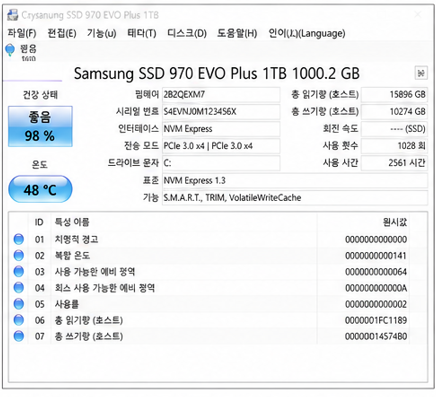Click the app icon in title bar

(13, 15)
